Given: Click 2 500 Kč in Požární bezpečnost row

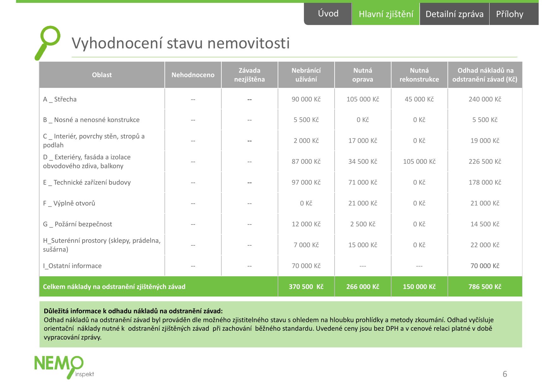Looking at the screenshot, I should pyautogui.click(x=363, y=224).
